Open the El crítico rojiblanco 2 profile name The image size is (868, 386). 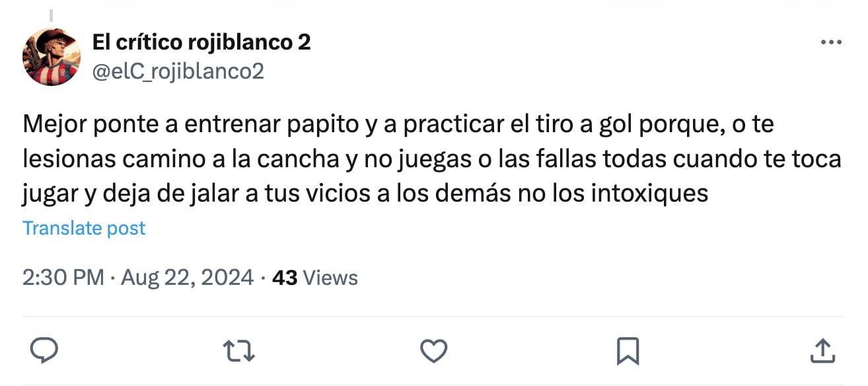coord(201,42)
